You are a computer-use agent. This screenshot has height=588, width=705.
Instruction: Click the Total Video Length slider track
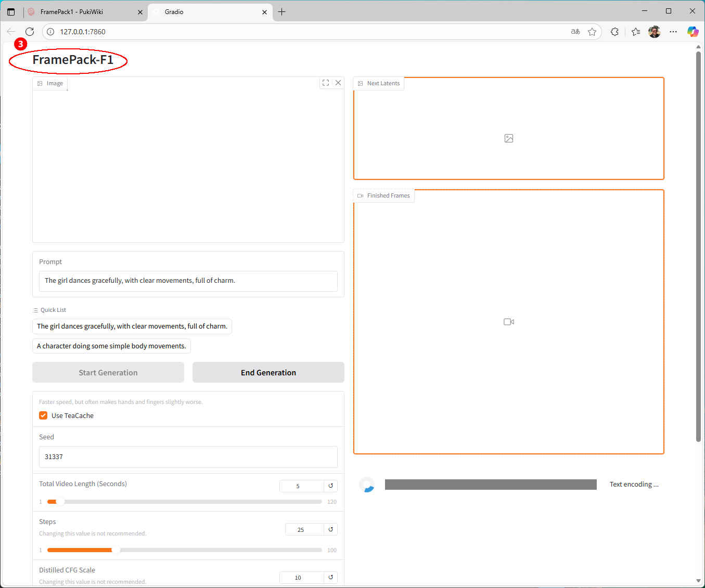(x=184, y=502)
